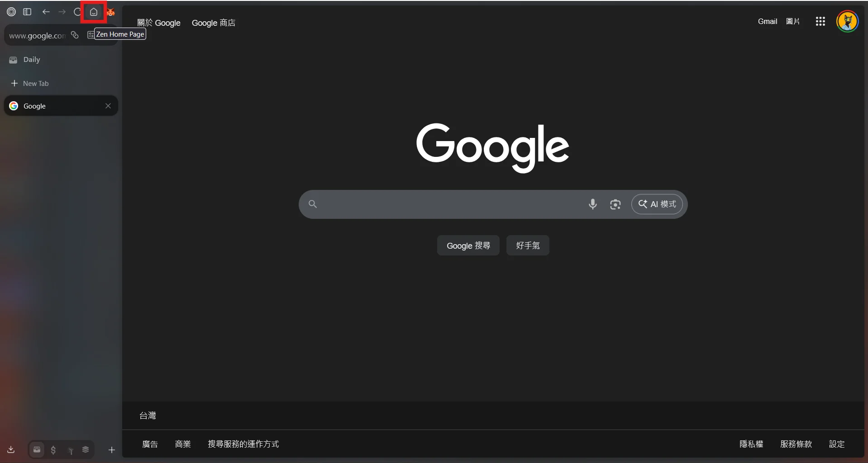Switch to the dollar sign workspace
Screen dimensions: 868x463
point(53,450)
